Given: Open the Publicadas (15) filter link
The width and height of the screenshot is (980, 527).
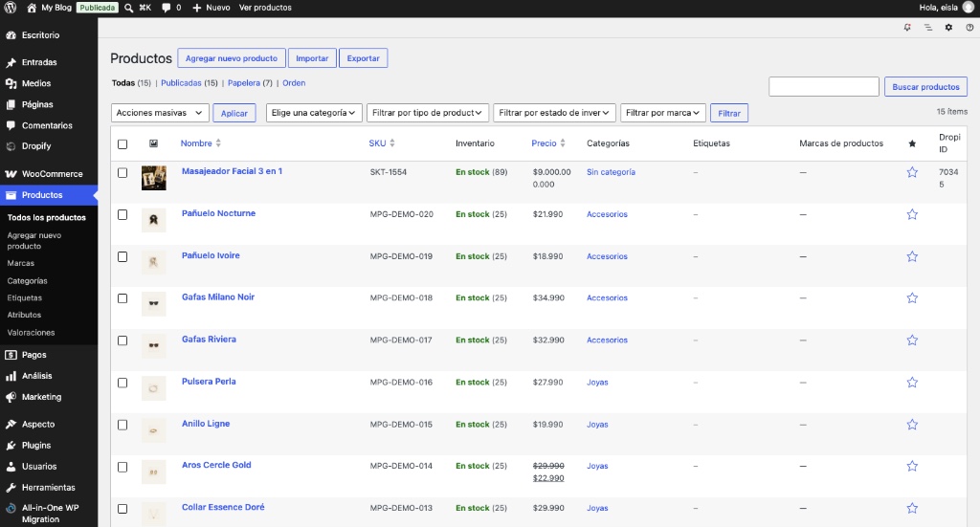Looking at the screenshot, I should tap(189, 83).
